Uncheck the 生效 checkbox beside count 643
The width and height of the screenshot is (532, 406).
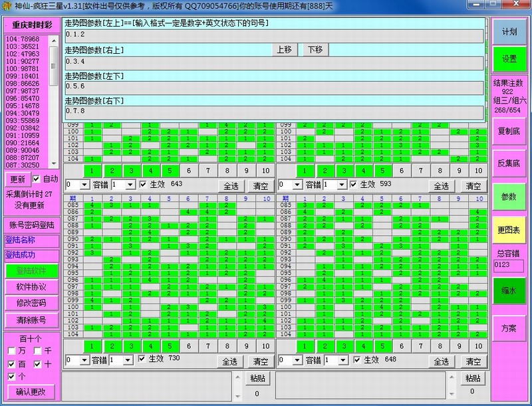click(x=142, y=184)
